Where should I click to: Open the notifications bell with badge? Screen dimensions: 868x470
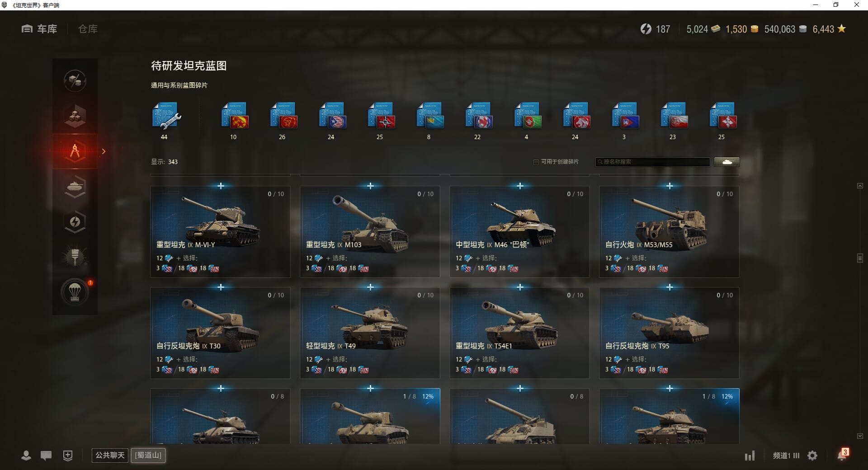[x=842, y=455]
